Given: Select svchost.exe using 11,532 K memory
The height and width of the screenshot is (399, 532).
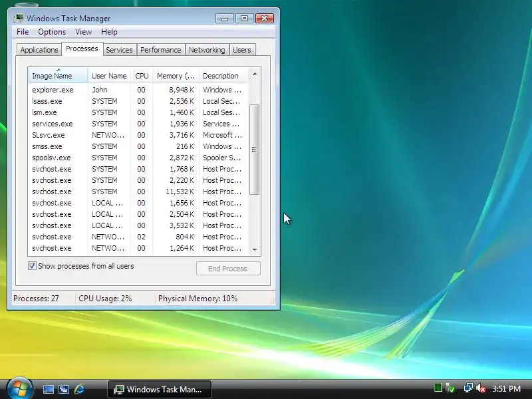Looking at the screenshot, I should (x=139, y=192).
